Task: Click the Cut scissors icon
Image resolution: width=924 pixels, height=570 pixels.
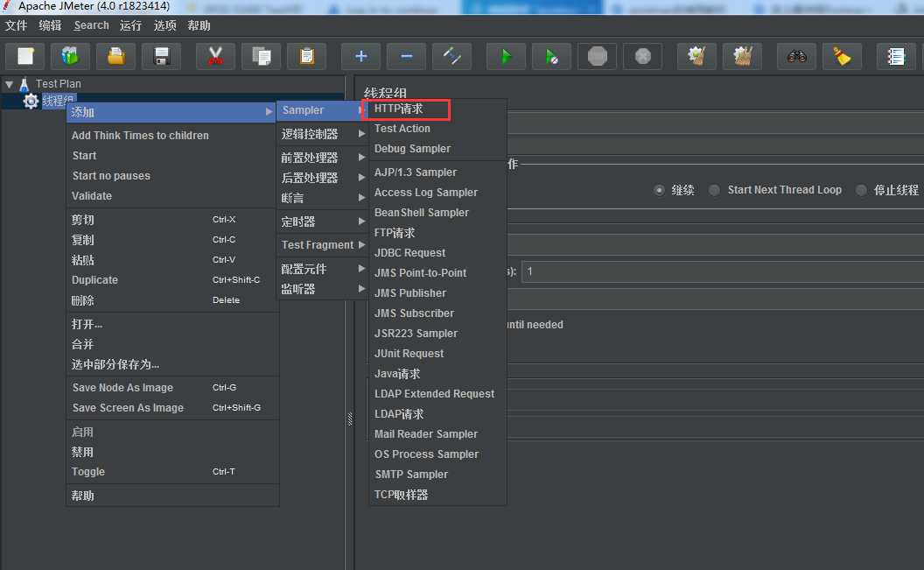Action: [215, 57]
